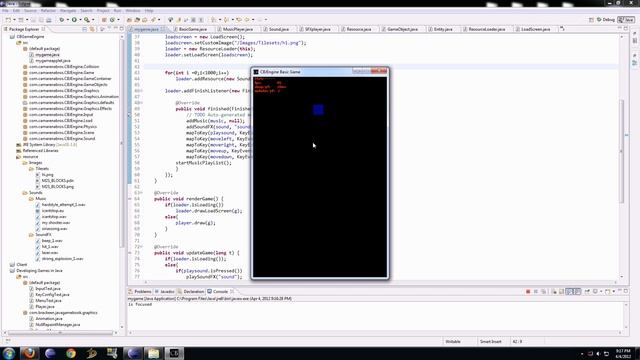The image size is (640, 360).
Task: Open the Source menu
Action: [x=30, y=11]
